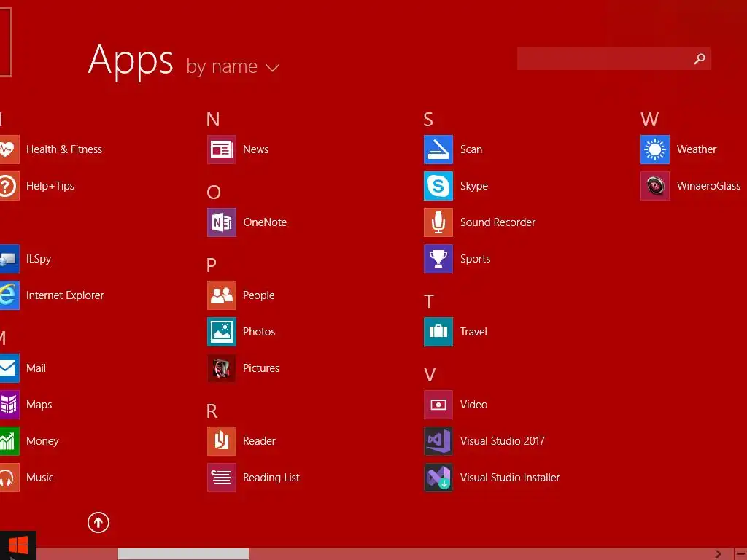Click the 'WinaeroGlass' label
This screenshot has width=747, height=560.
pos(708,186)
